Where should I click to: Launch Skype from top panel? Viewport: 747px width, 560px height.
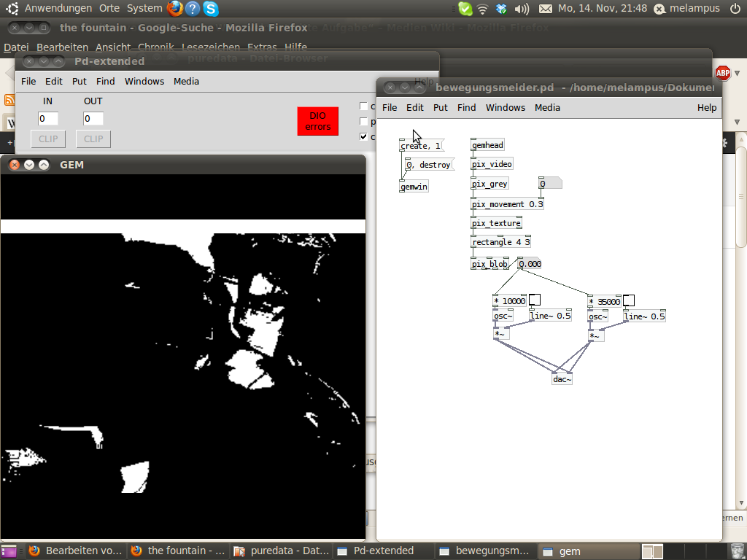211,8
